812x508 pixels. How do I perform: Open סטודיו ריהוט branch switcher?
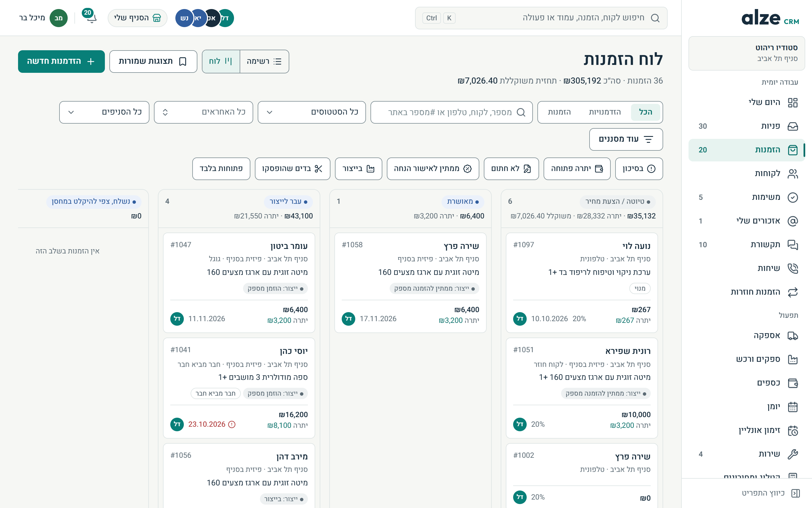[x=746, y=53]
